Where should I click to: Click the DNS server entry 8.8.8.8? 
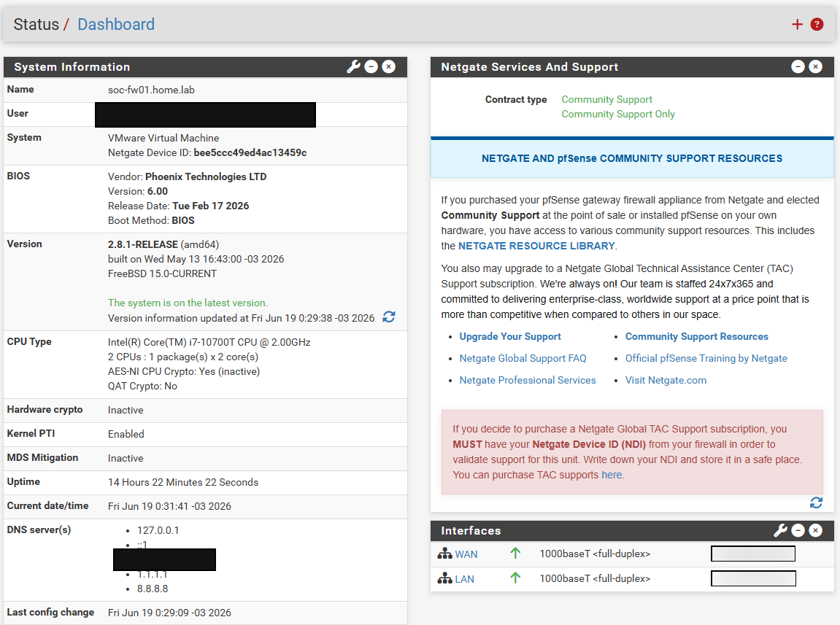[x=153, y=589]
